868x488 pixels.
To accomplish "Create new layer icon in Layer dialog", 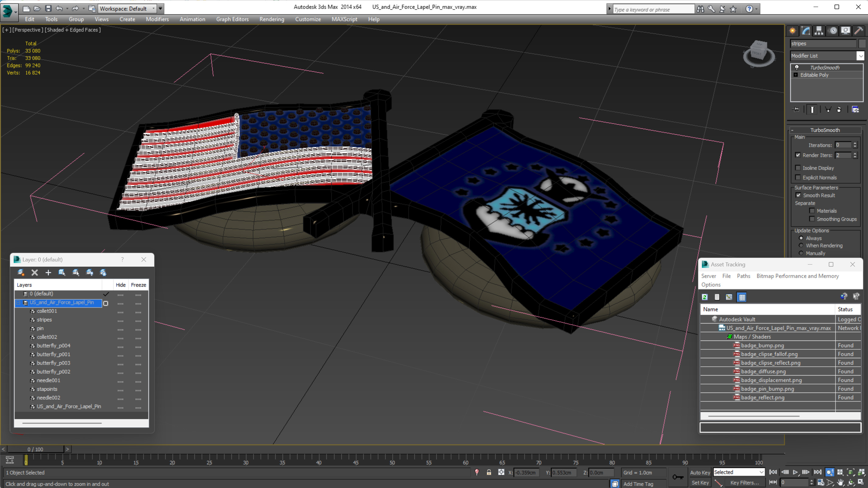I will coord(21,272).
